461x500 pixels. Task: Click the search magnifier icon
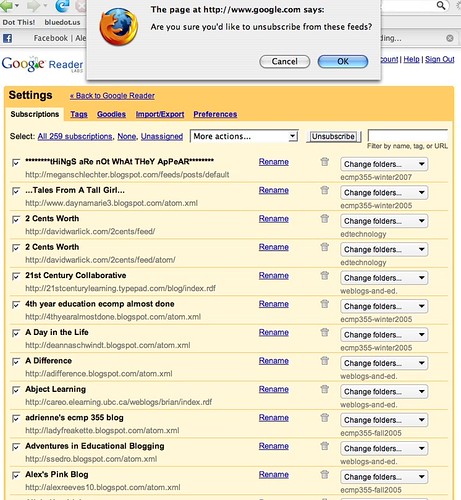click(x=441, y=6)
